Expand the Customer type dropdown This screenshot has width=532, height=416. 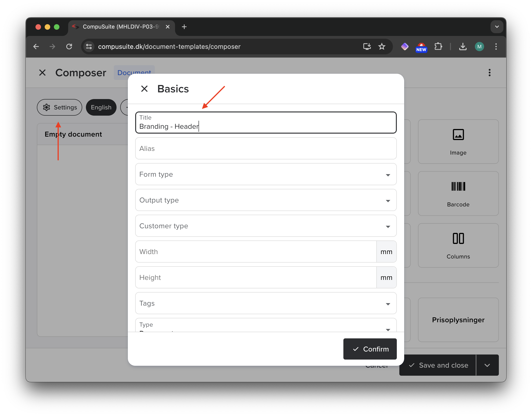(x=388, y=226)
